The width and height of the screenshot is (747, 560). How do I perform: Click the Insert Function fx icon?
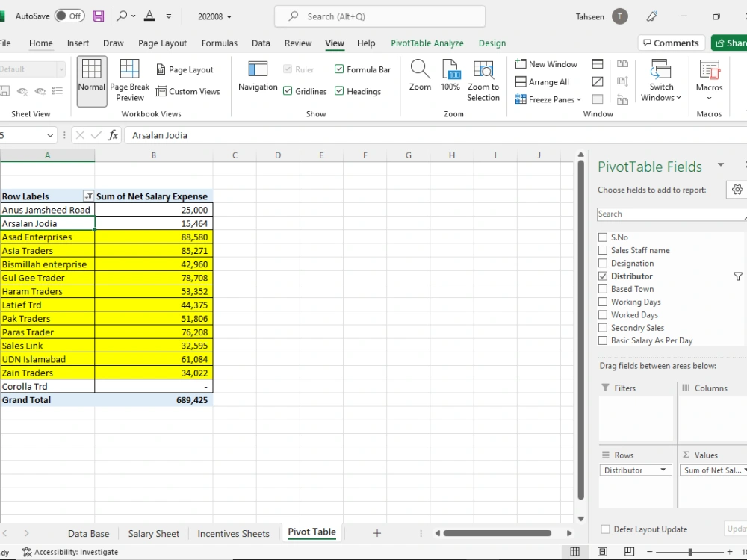(x=113, y=135)
